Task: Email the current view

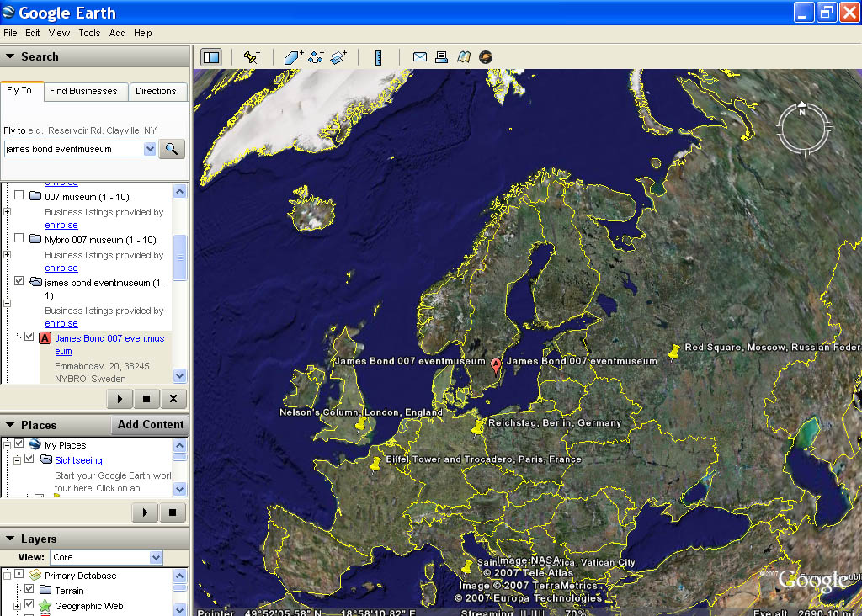Action: [420, 57]
